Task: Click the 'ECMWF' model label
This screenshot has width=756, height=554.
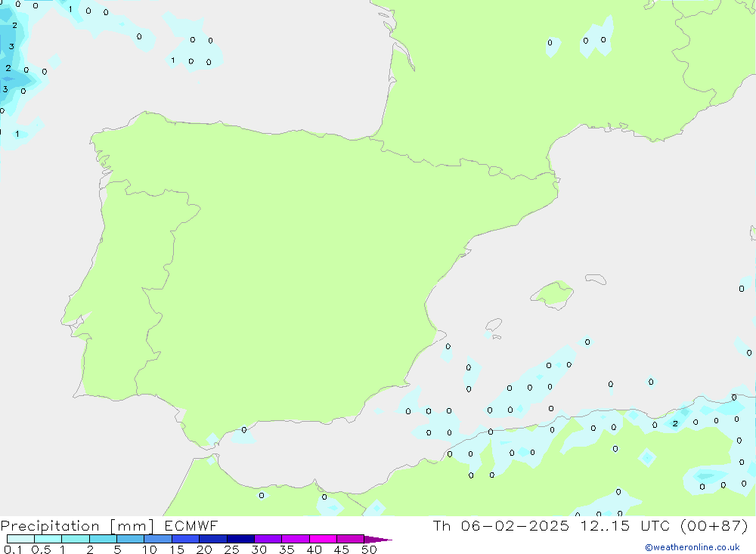Action: [x=191, y=525]
